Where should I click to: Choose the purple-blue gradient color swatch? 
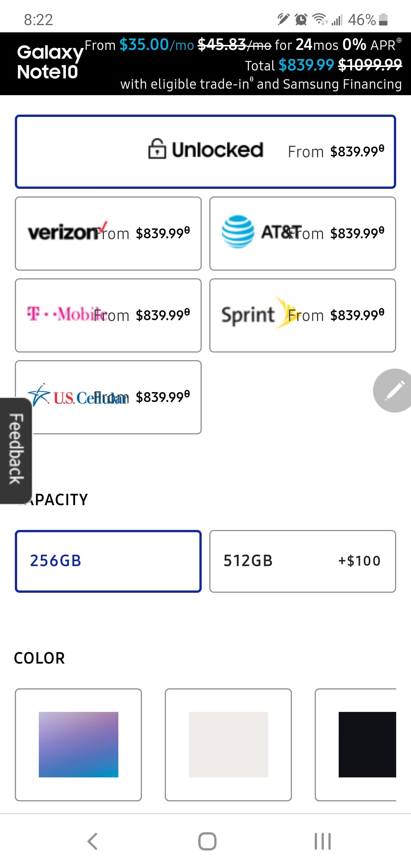pyautogui.click(x=78, y=745)
